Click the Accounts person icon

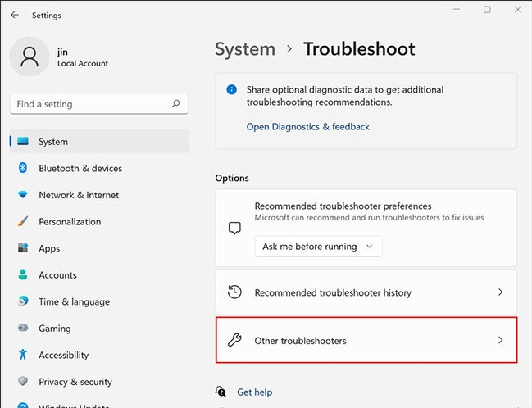coord(23,274)
